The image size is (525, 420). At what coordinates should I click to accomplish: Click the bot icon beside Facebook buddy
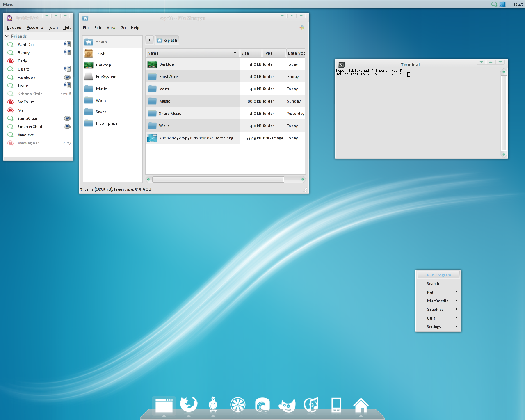click(x=67, y=77)
